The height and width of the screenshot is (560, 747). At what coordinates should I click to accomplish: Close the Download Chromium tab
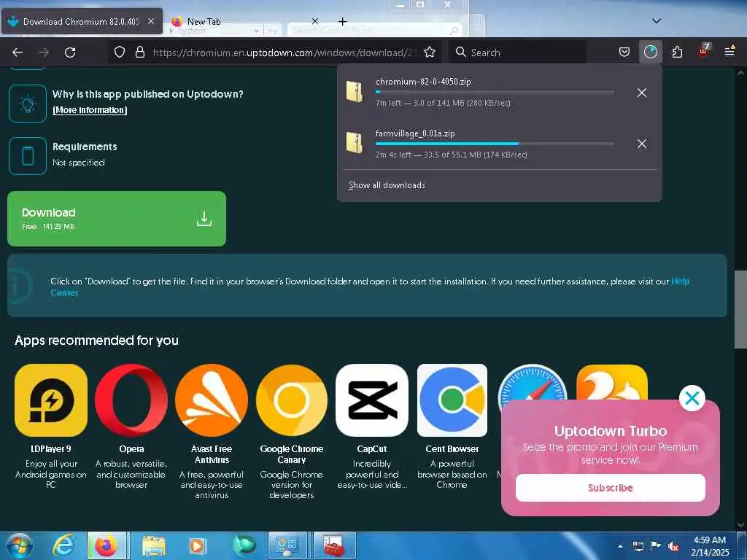[x=151, y=21]
